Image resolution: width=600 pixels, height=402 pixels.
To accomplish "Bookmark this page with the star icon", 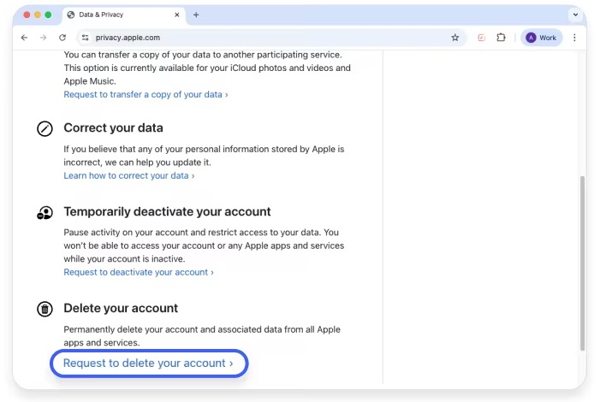I will [455, 37].
